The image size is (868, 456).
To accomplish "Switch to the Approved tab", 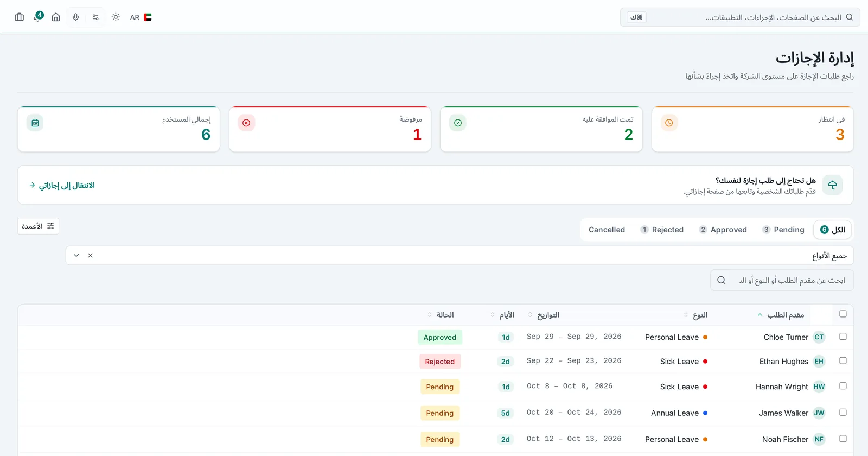I will pos(723,230).
